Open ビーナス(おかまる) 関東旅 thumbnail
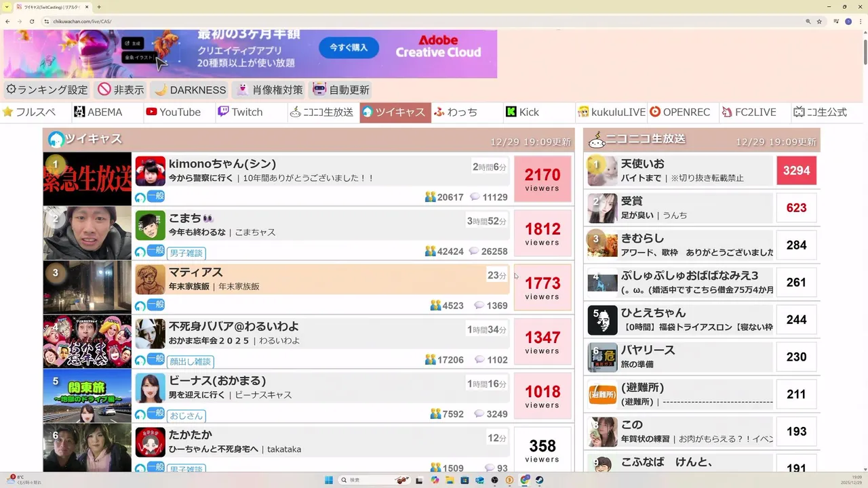Image resolution: width=868 pixels, height=488 pixels. 87,396
